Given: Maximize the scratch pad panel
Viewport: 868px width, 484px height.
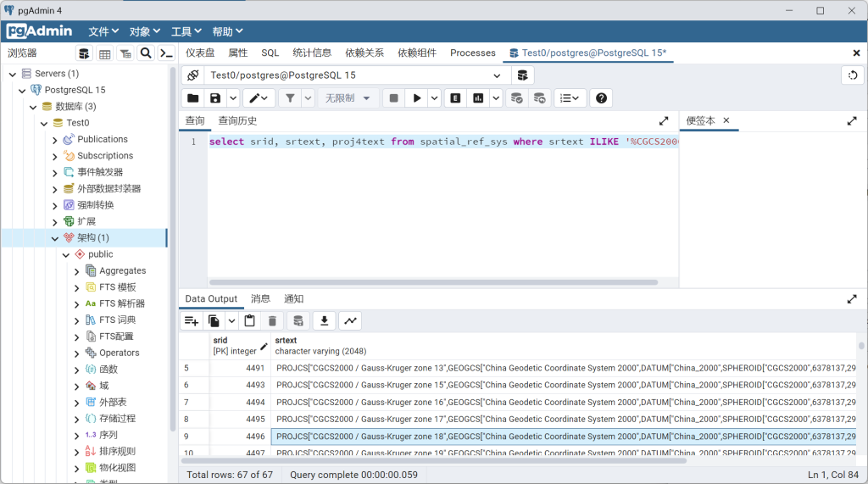Looking at the screenshot, I should pyautogui.click(x=852, y=120).
